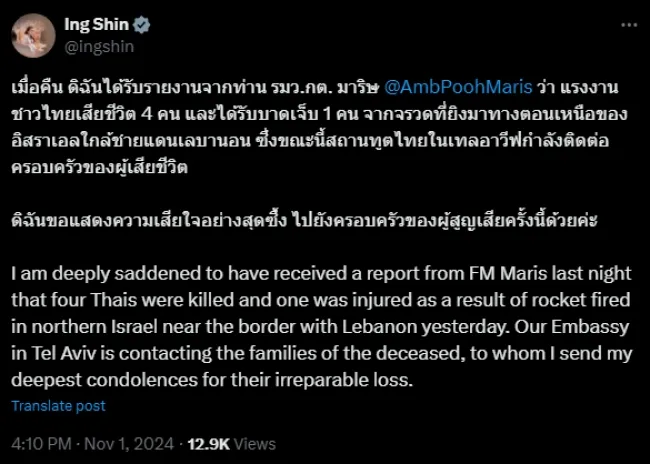
Task: Click the word 'Lebanon' in the post
Action: pos(379,327)
